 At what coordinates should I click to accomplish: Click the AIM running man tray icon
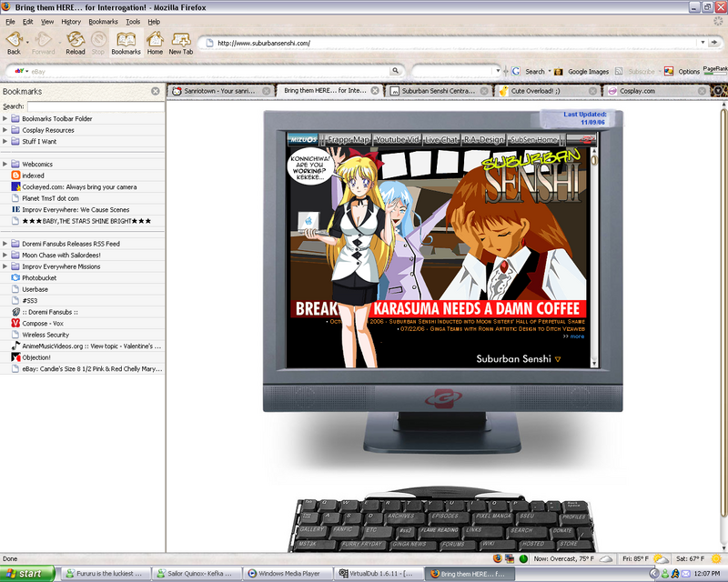click(675, 574)
